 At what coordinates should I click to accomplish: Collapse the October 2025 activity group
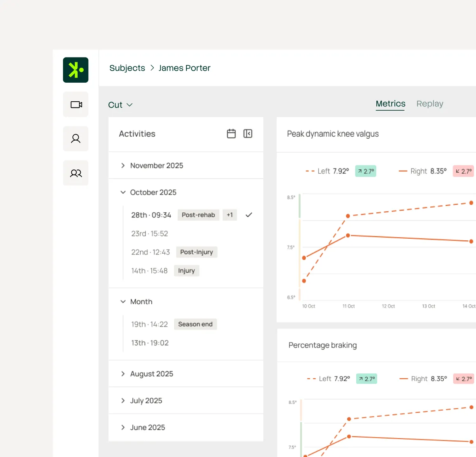coord(123,192)
